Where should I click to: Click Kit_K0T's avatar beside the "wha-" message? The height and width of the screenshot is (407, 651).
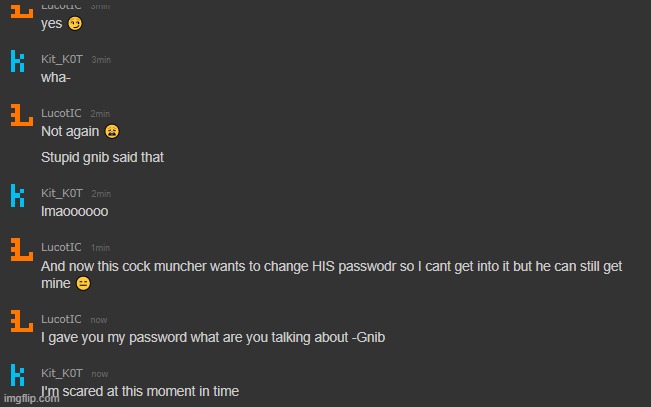18,63
